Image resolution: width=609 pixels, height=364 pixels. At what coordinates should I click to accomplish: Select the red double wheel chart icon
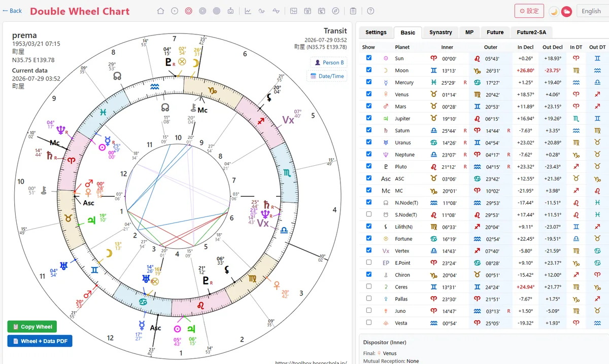[189, 11]
